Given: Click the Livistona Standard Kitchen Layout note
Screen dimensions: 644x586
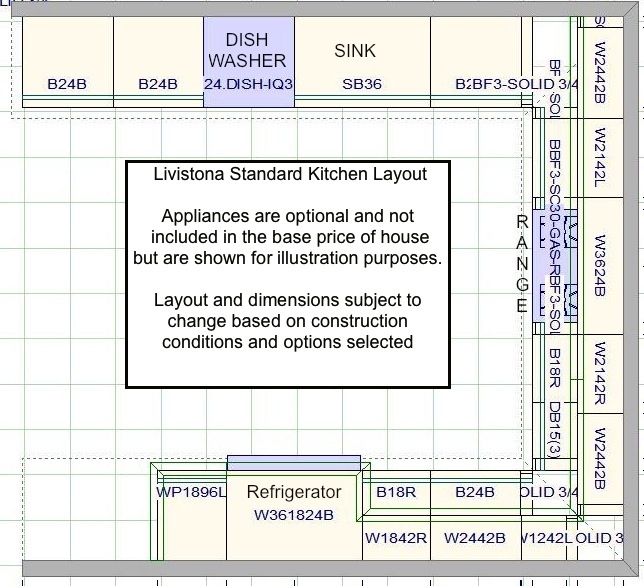Looking at the screenshot, I should tap(289, 272).
